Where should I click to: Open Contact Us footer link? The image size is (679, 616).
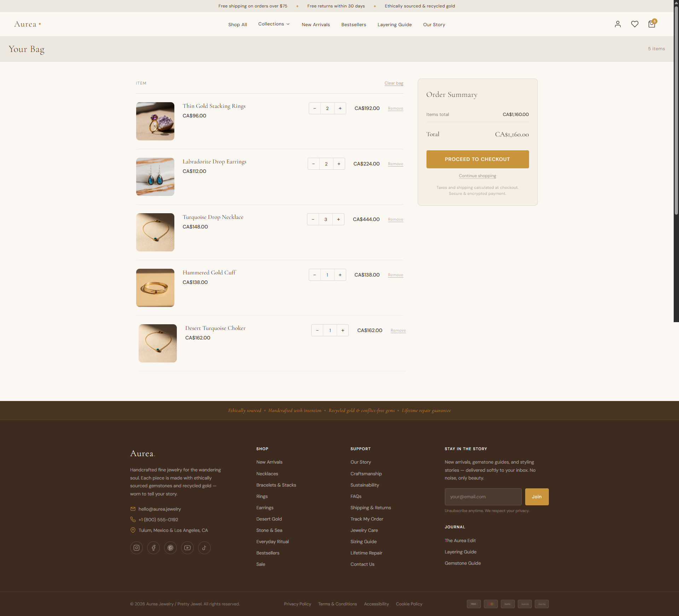[x=362, y=564]
